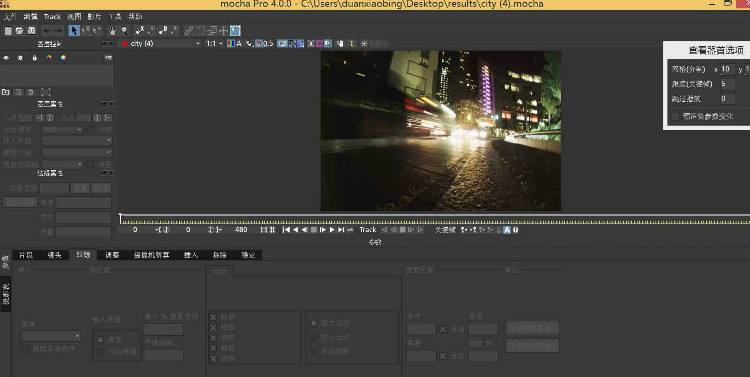Toggle the checkbox in Viewer Preferences panel
The width and height of the screenshot is (750, 377).
[x=676, y=116]
